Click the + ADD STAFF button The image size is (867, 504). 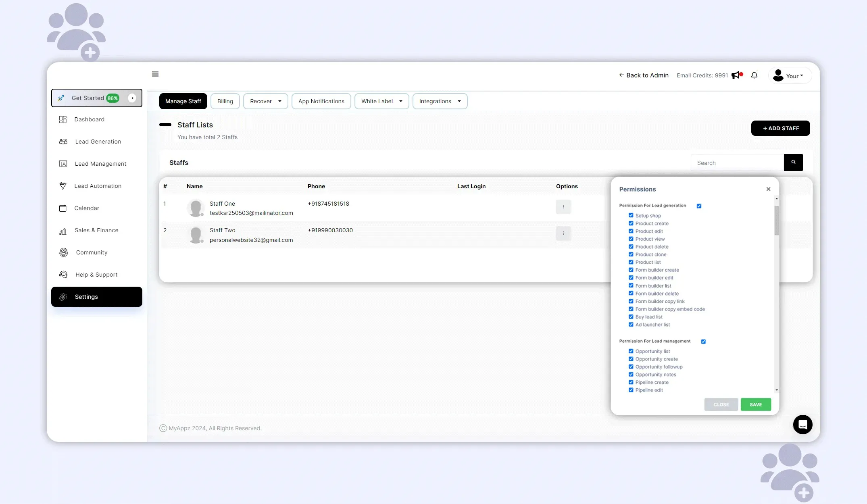pyautogui.click(x=780, y=128)
